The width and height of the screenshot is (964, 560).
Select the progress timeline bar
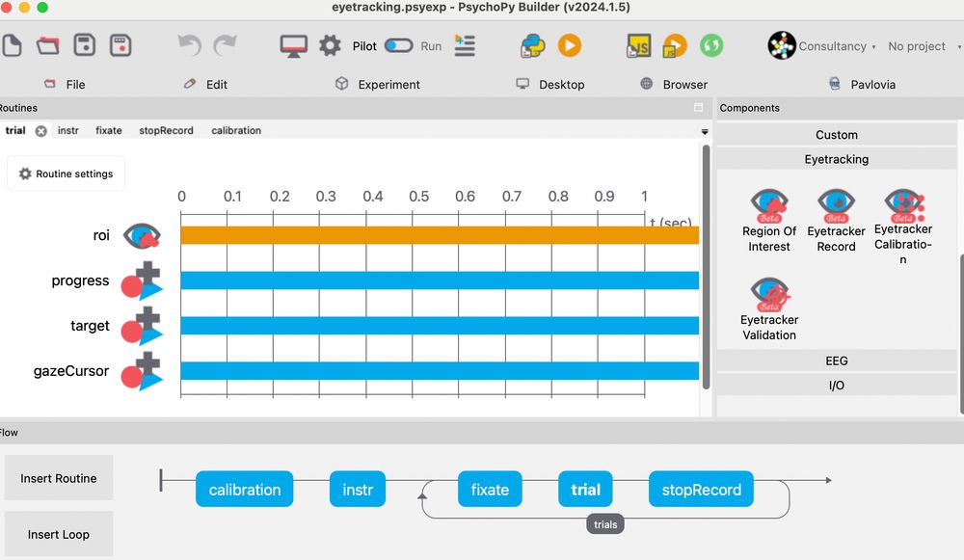pos(440,280)
